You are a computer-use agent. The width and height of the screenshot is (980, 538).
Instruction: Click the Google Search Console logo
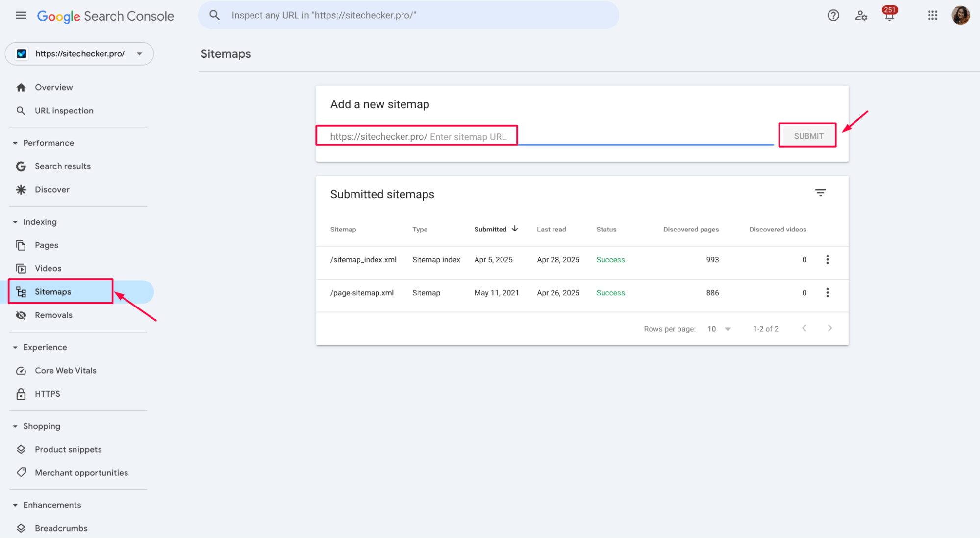click(105, 16)
